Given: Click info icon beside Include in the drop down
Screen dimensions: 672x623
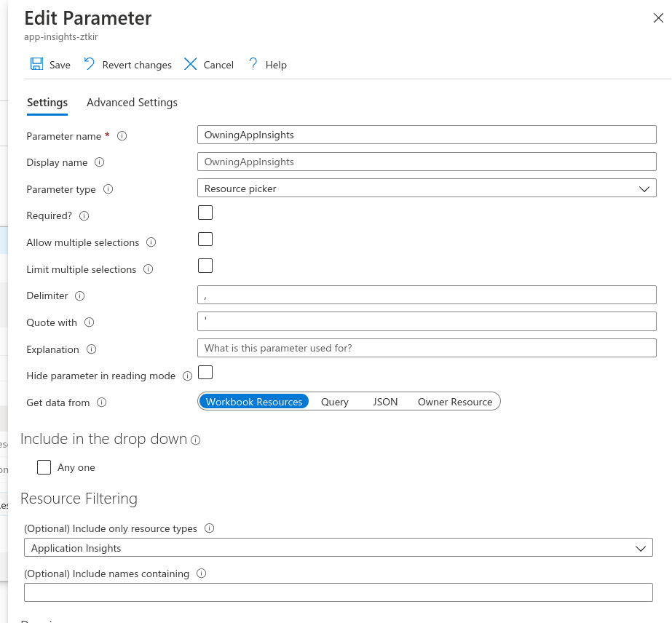Looking at the screenshot, I should coord(196,440).
